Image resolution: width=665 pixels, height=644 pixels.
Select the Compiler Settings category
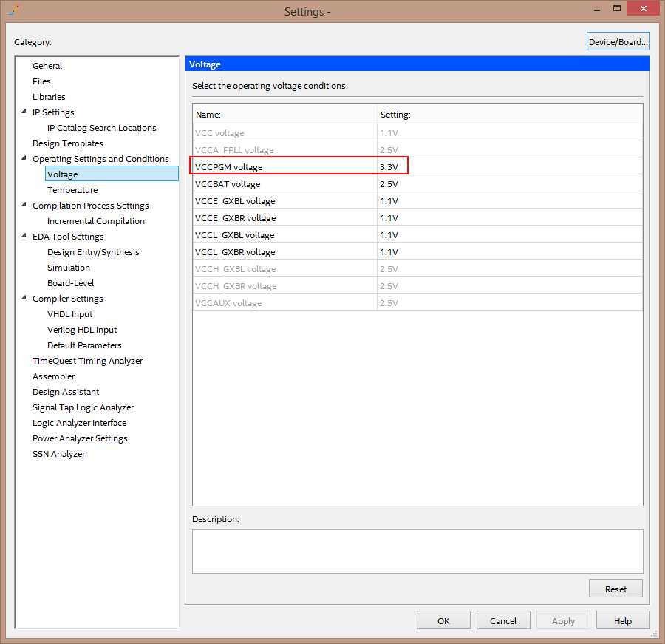(x=68, y=299)
